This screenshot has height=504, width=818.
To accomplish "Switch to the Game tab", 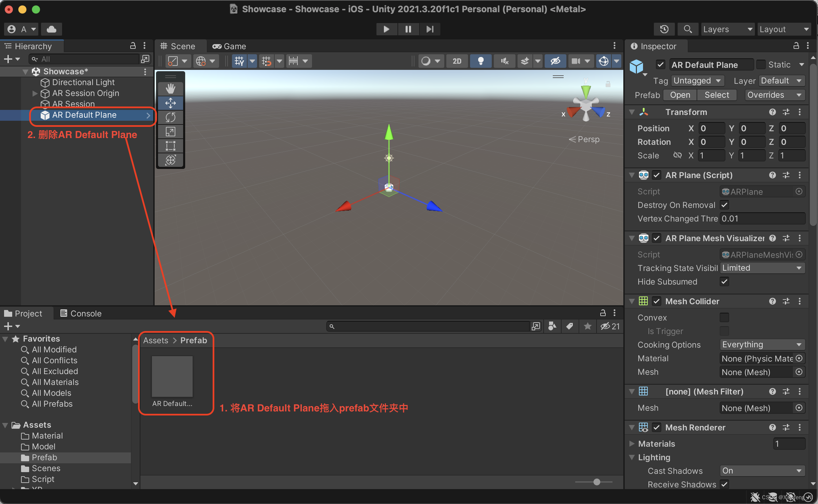I will (x=229, y=46).
